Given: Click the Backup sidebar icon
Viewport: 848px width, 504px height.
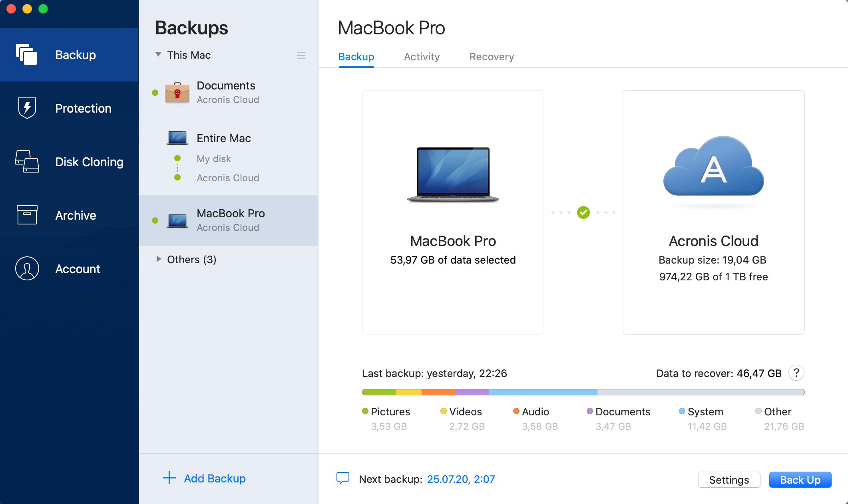Looking at the screenshot, I should tap(27, 54).
